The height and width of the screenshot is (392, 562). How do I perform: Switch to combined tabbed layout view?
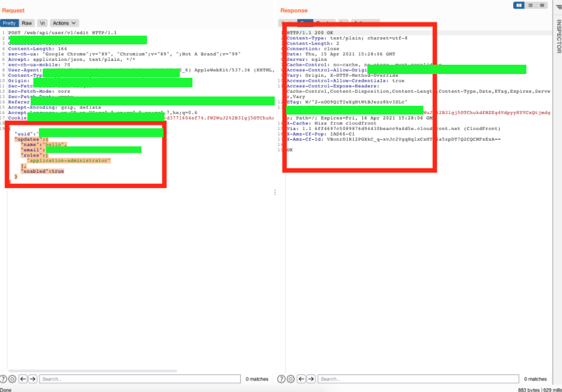pyautogui.click(x=542, y=5)
